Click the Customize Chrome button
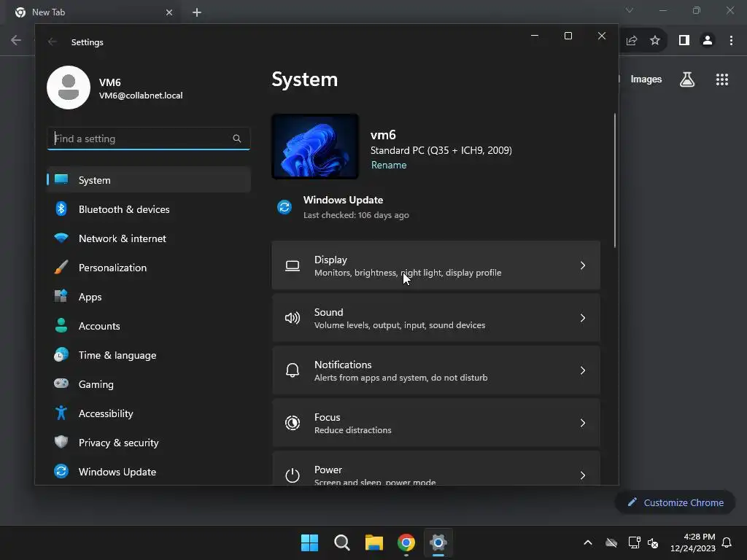Screen dimensions: 747x560 675,502
